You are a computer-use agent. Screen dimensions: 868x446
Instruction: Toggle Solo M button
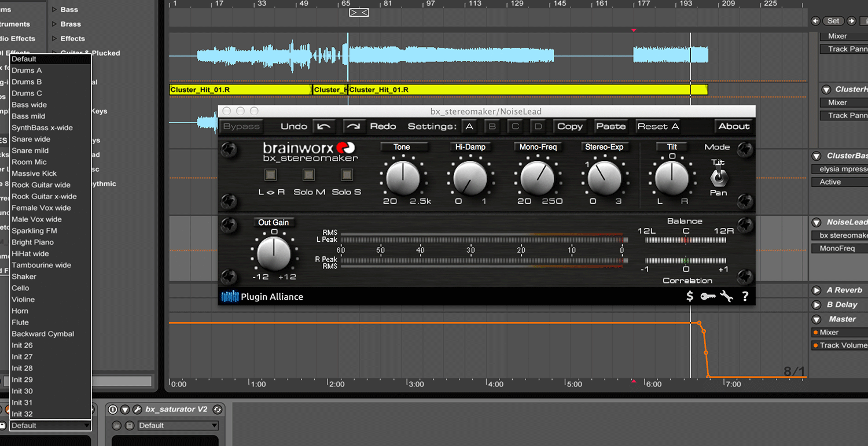[x=309, y=175]
